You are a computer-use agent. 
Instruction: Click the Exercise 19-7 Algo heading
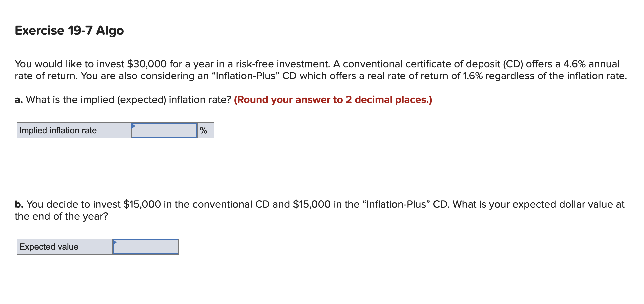pos(69,30)
